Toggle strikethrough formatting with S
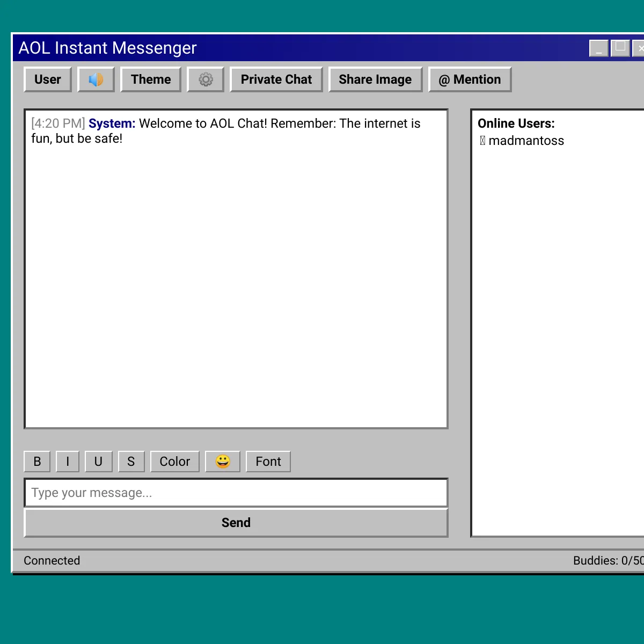 click(131, 462)
